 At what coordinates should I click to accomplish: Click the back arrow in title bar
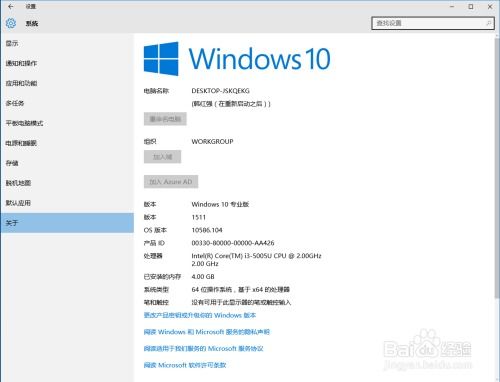coord(10,6)
